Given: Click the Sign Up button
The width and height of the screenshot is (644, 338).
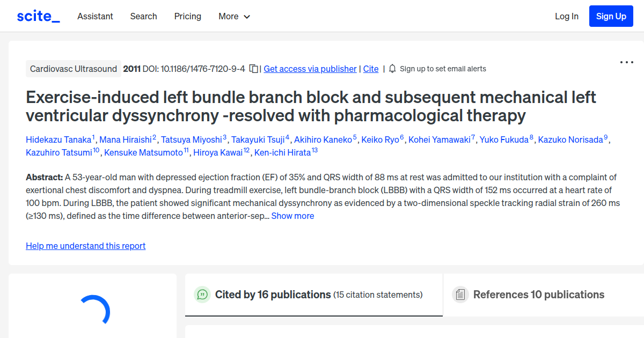Looking at the screenshot, I should 611,16.
